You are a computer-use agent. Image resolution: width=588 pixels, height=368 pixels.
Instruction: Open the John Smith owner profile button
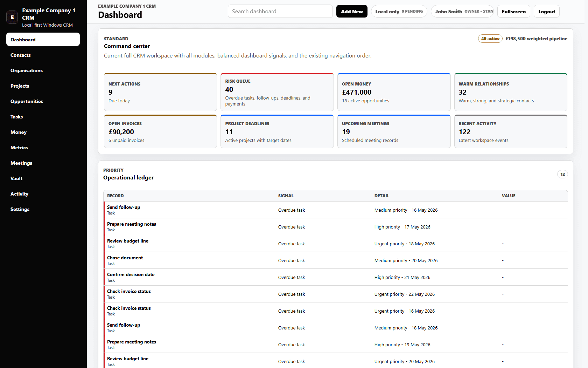462,11
